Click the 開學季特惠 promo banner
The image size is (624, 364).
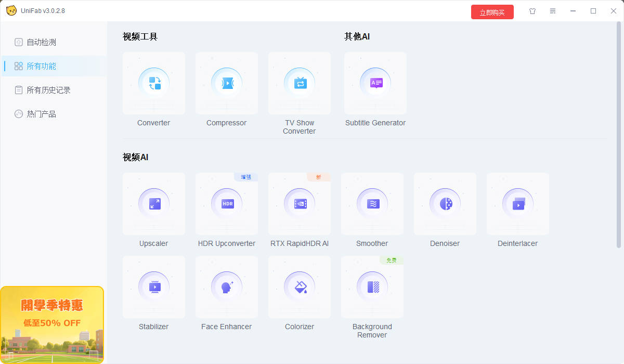pyautogui.click(x=52, y=324)
